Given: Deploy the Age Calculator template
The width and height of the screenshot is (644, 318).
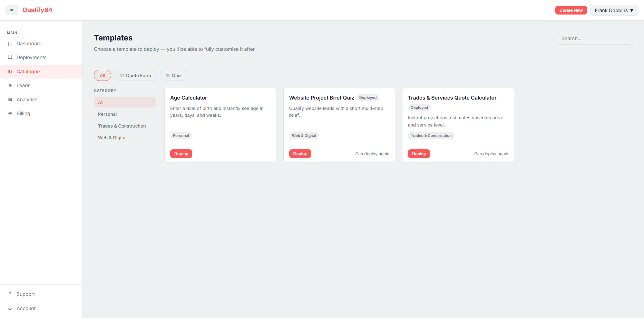Looking at the screenshot, I should pyautogui.click(x=181, y=154).
